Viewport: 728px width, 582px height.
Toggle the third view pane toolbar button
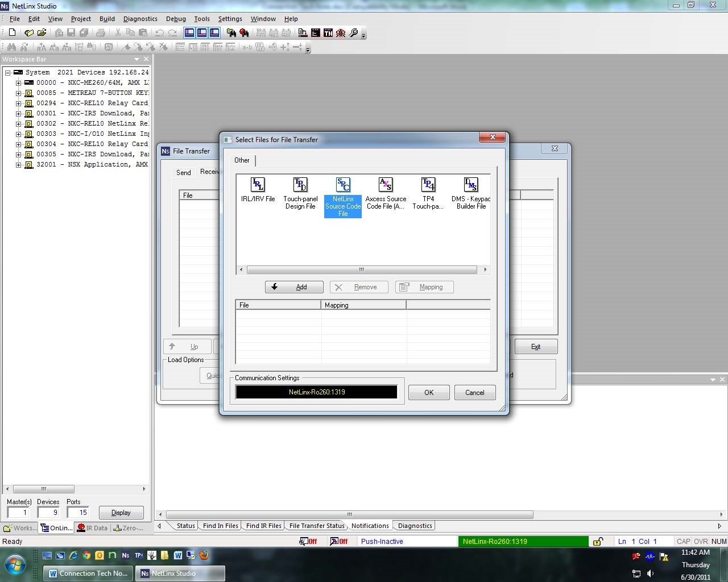[214, 33]
